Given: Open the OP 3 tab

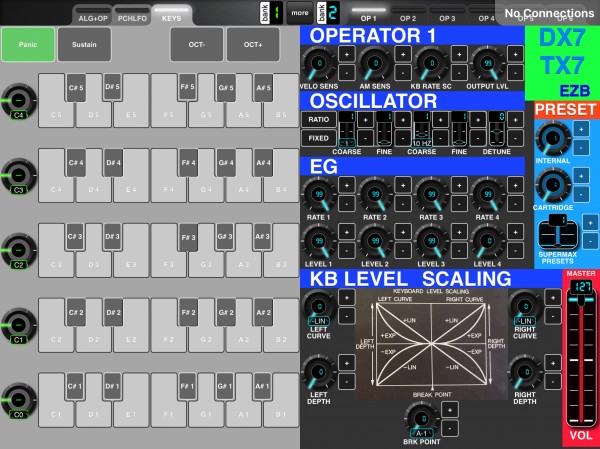Looking at the screenshot, I should pyautogui.click(x=447, y=15).
